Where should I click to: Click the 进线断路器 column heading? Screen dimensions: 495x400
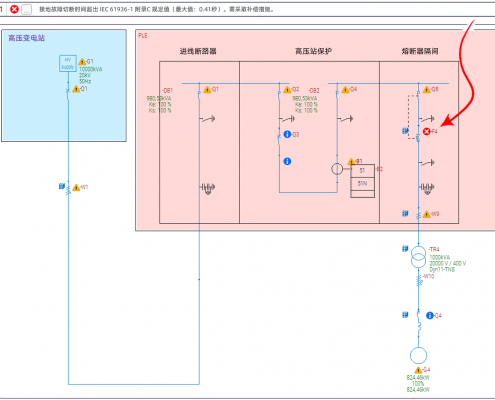point(198,51)
